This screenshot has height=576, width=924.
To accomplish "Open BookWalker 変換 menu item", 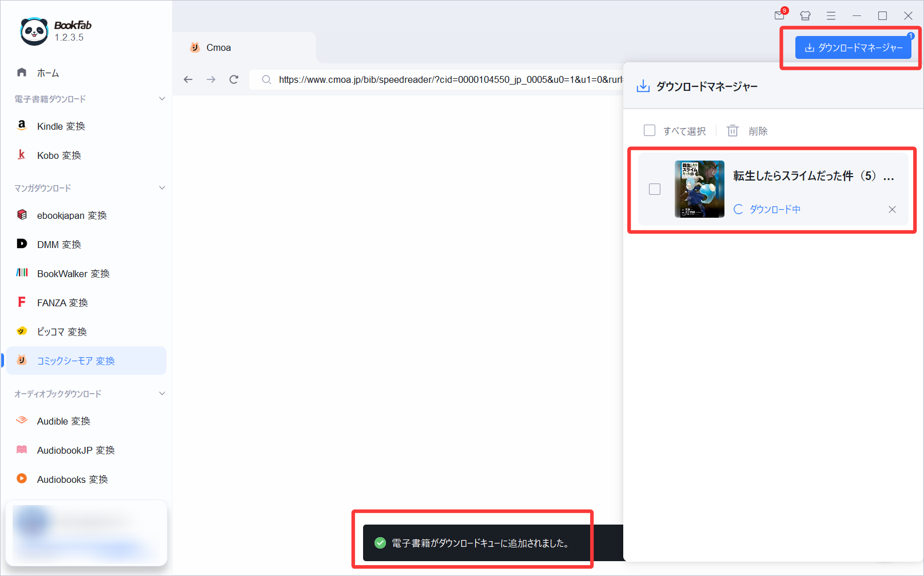I will (x=86, y=273).
